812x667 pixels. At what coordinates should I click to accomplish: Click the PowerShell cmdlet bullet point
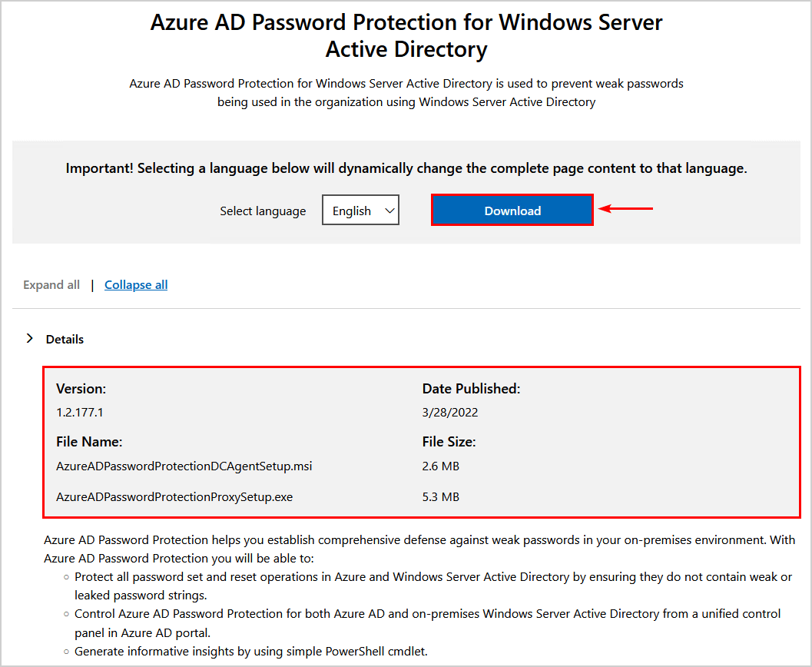(x=251, y=652)
